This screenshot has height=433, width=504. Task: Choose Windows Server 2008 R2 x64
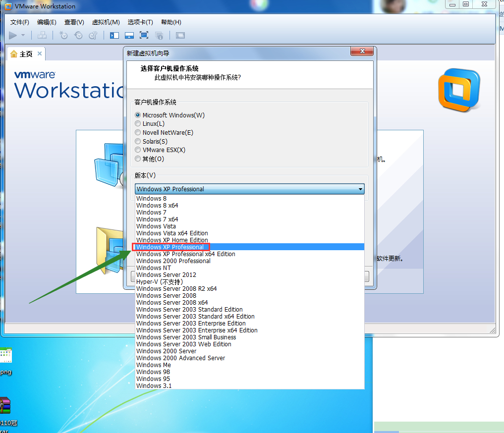(x=249, y=289)
